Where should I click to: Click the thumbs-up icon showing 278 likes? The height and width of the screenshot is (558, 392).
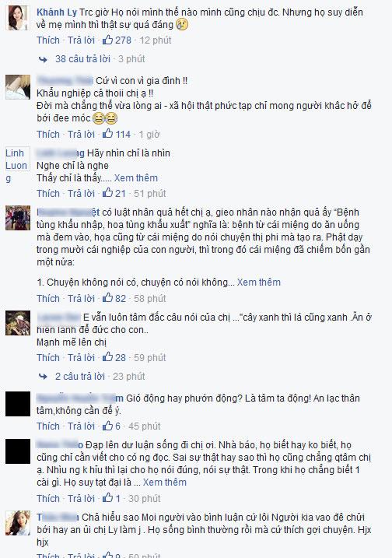click(x=107, y=40)
